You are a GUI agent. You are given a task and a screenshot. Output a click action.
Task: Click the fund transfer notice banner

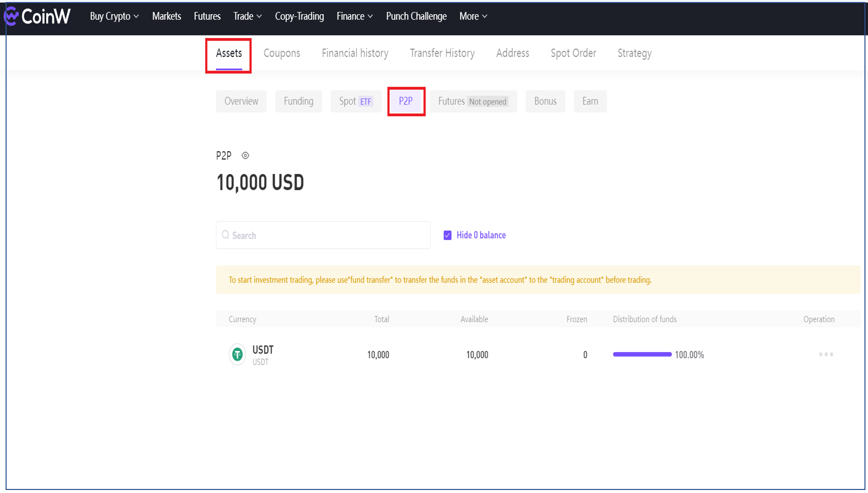(x=538, y=279)
